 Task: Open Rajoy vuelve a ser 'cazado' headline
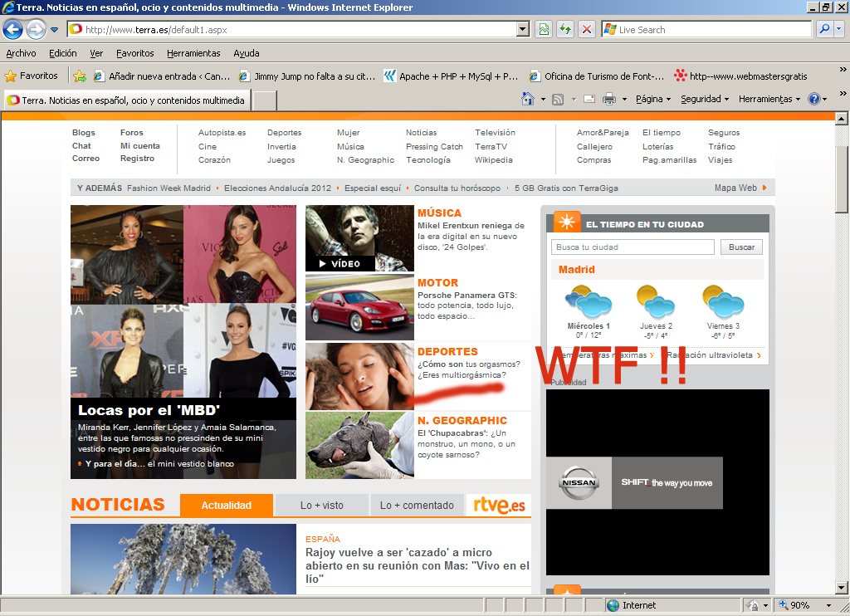pyautogui.click(x=418, y=565)
